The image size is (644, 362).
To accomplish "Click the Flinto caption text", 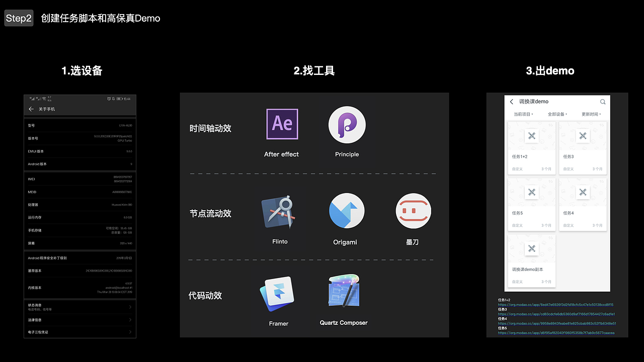I will [280, 242].
